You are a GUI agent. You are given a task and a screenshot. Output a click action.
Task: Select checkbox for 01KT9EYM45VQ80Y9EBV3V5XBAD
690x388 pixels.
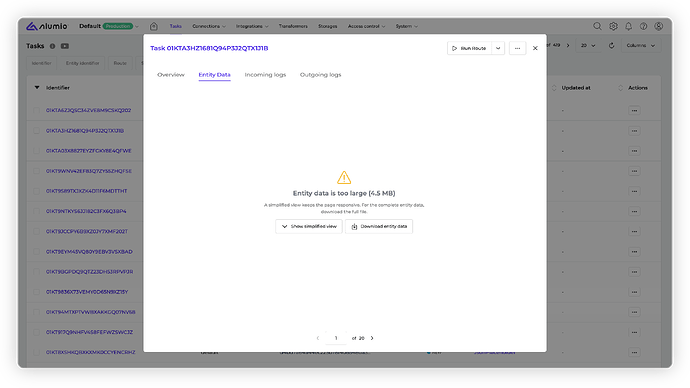(37, 252)
